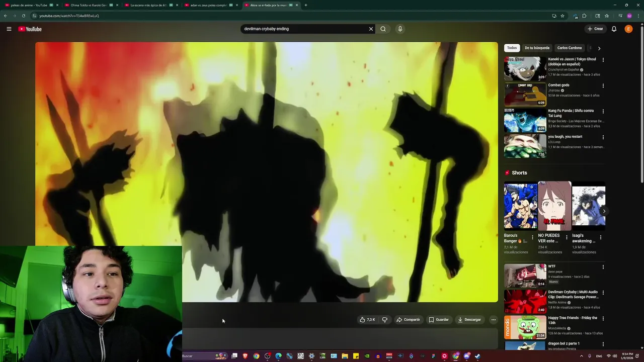Clear the search text with the X
The image size is (644, 362).
371,29
